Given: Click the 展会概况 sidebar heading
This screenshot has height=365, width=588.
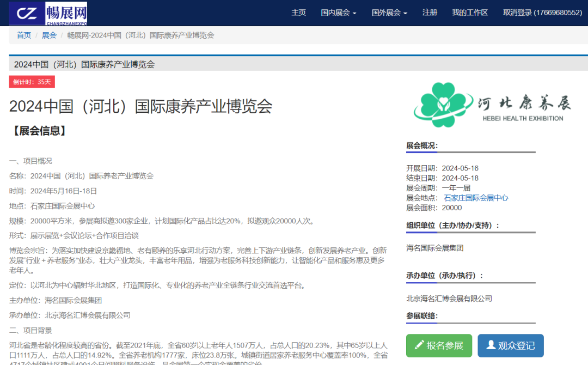Looking at the screenshot, I should pyautogui.click(x=421, y=145).
